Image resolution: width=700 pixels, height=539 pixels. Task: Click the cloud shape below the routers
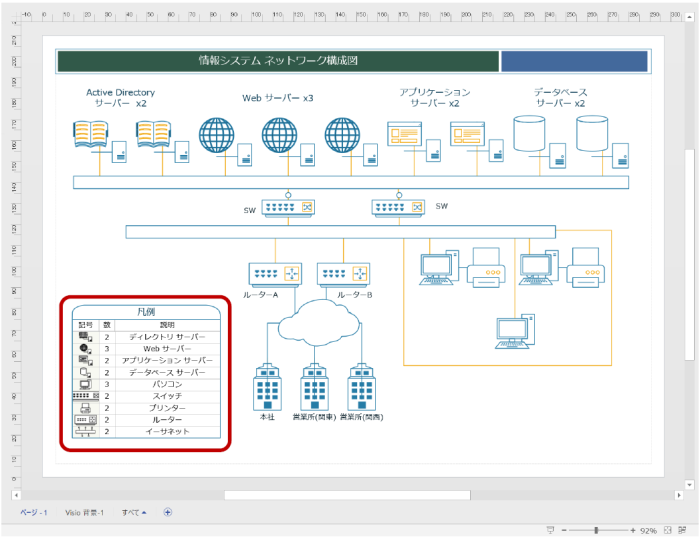[317, 322]
